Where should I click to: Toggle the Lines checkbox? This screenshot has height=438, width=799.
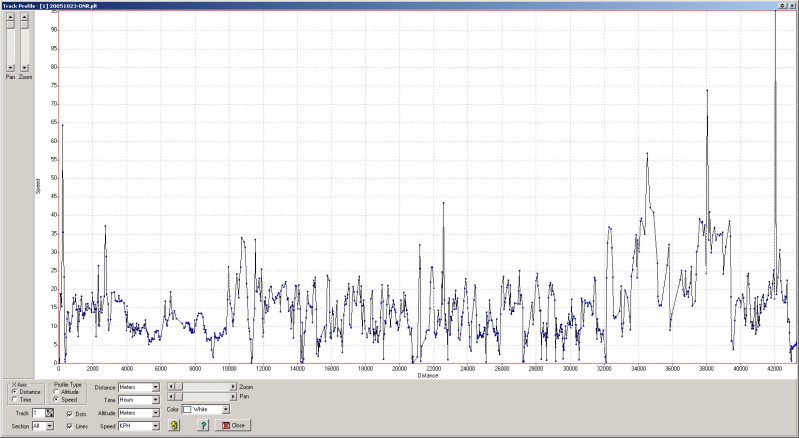click(x=69, y=425)
